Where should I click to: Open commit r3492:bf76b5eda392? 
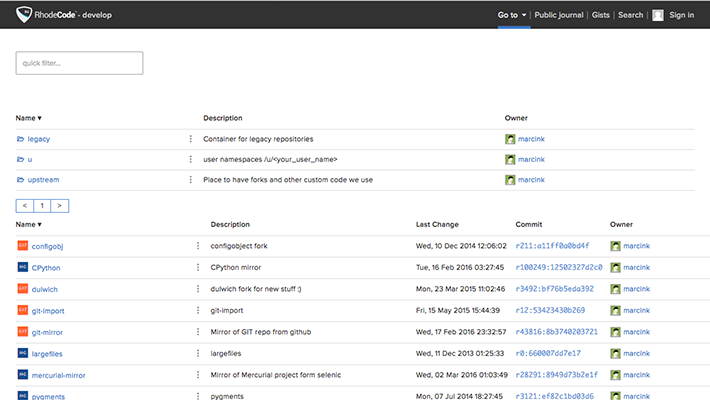pos(554,289)
